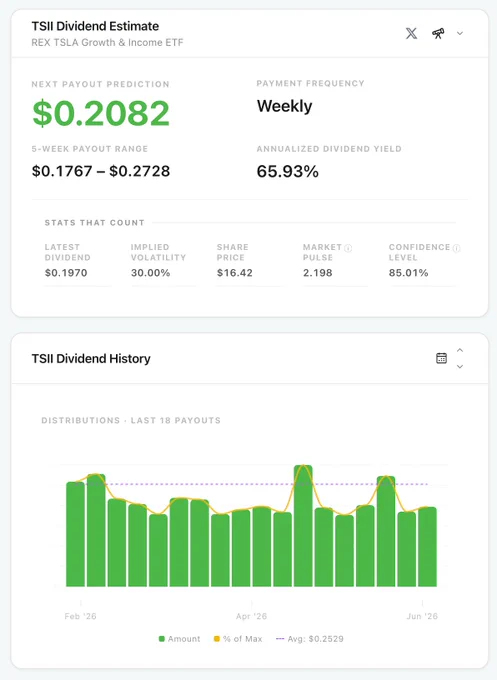Show the Confidence Level info tooltip
The height and width of the screenshot is (680, 497).
(456, 248)
